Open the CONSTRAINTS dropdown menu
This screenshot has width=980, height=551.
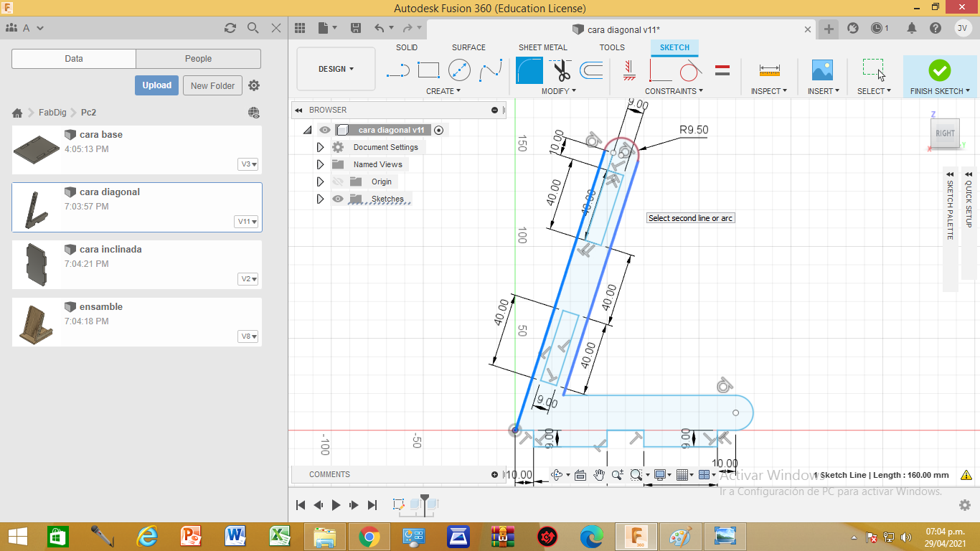coord(674,91)
